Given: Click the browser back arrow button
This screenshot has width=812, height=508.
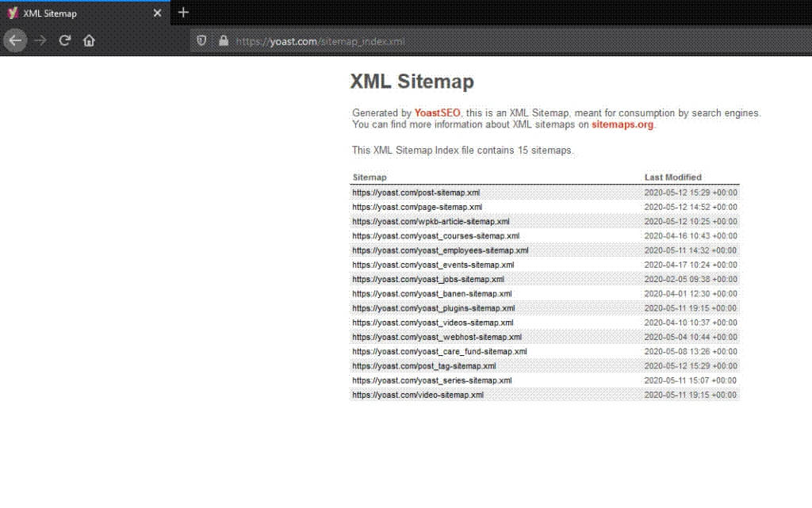Looking at the screenshot, I should pos(15,40).
